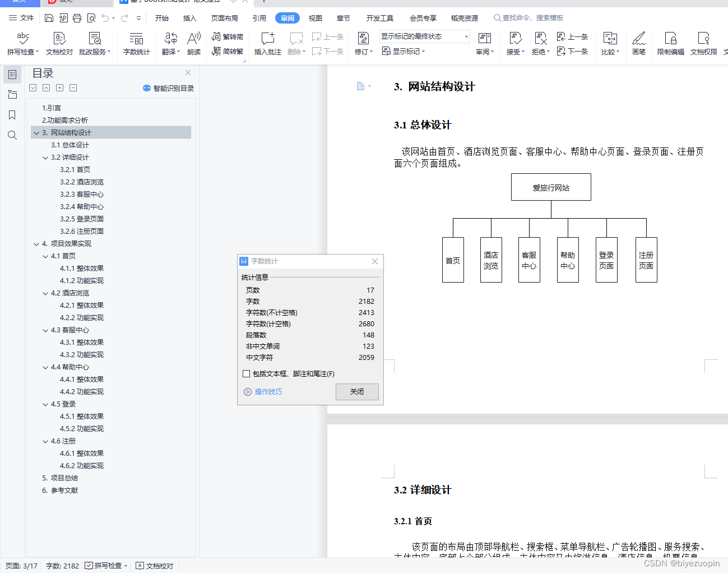
Task: Open the 会员专享 tab
Action: click(x=423, y=18)
